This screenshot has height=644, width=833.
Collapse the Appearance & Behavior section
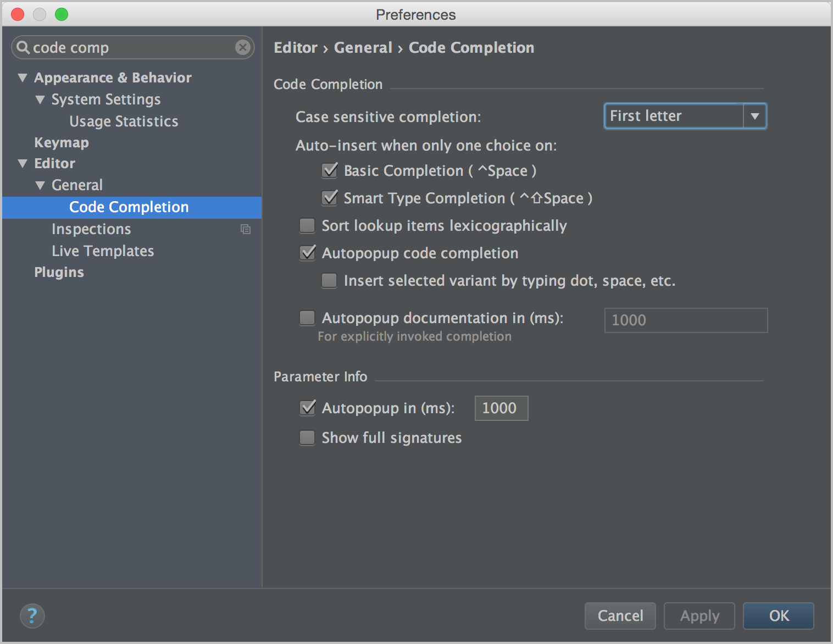tap(23, 78)
